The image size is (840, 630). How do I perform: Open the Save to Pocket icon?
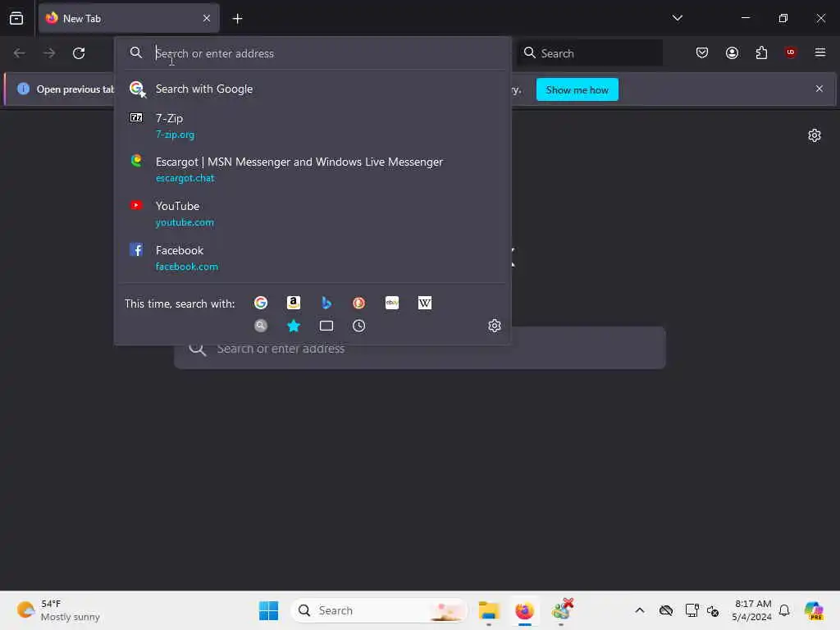pyautogui.click(x=702, y=52)
